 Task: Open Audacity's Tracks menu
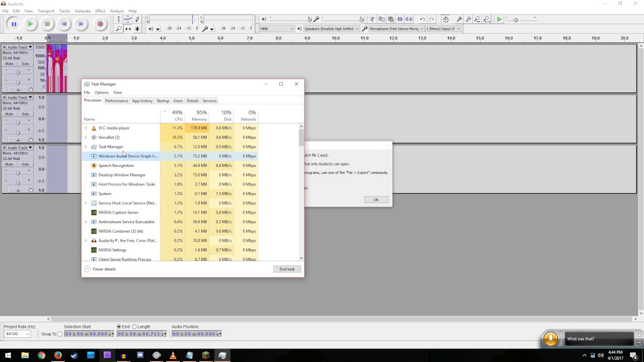(x=64, y=11)
